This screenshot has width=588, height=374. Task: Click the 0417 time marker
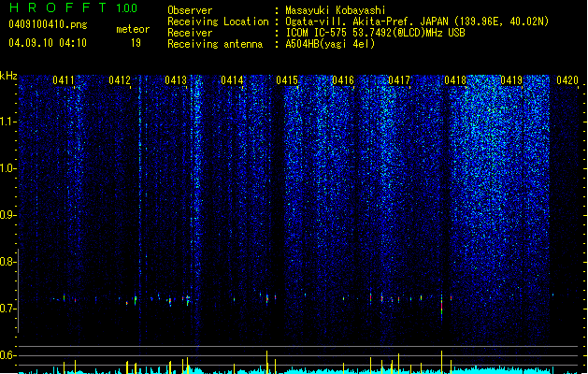click(x=399, y=80)
